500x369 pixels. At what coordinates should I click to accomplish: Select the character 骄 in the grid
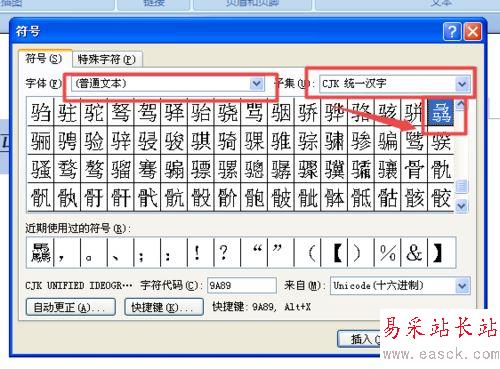point(307,112)
